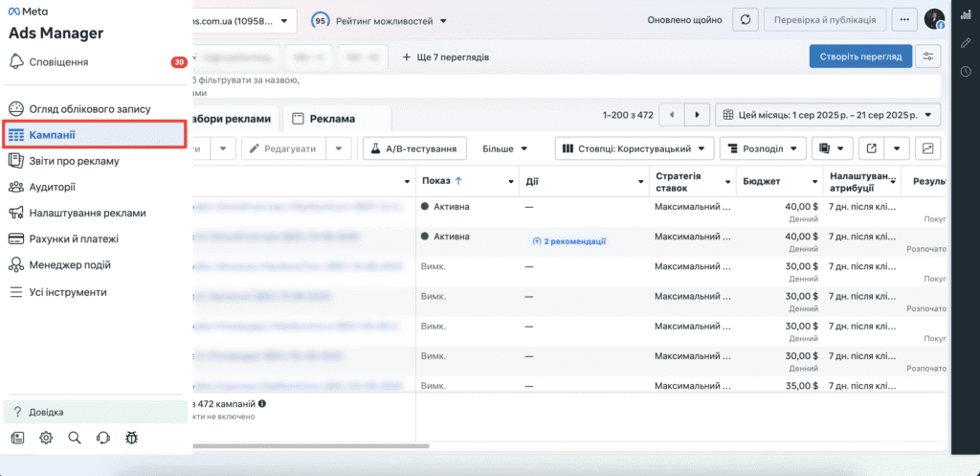Click the refresh data icon button
The width and height of the screenshot is (980, 476).
[745, 20]
